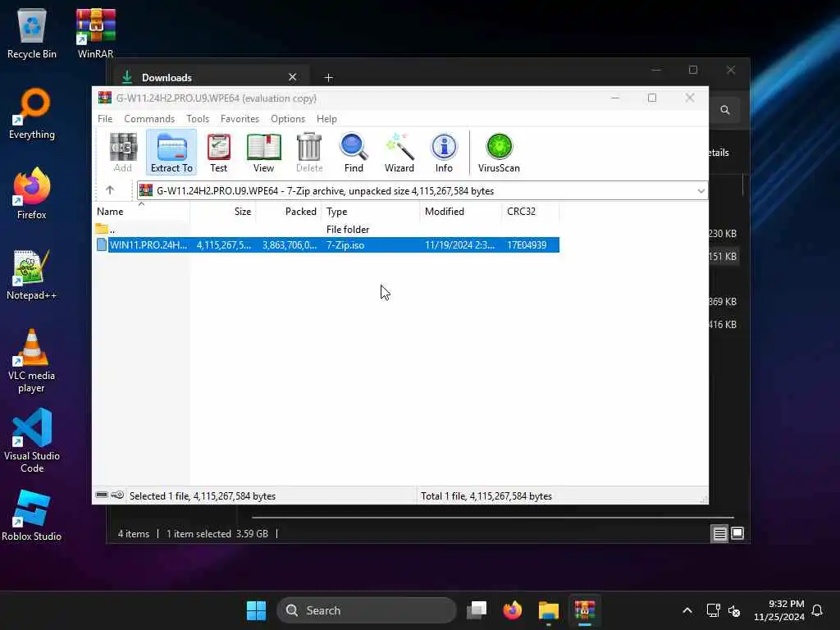Expand the archive path dropdown arrow

click(x=701, y=191)
